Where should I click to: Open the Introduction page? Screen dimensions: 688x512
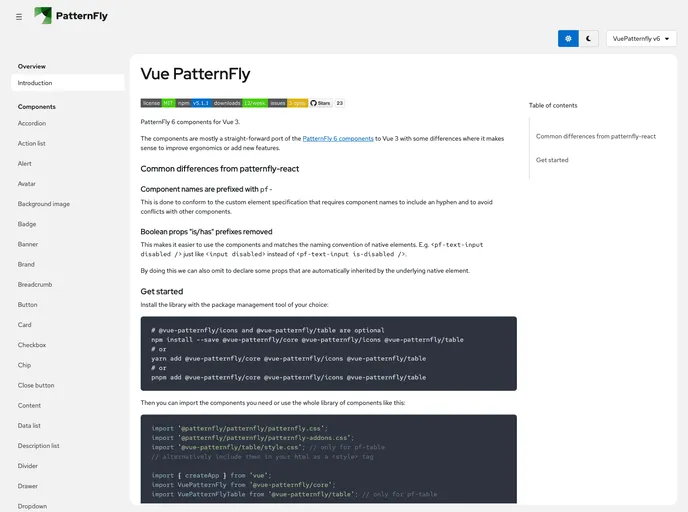tap(68, 83)
